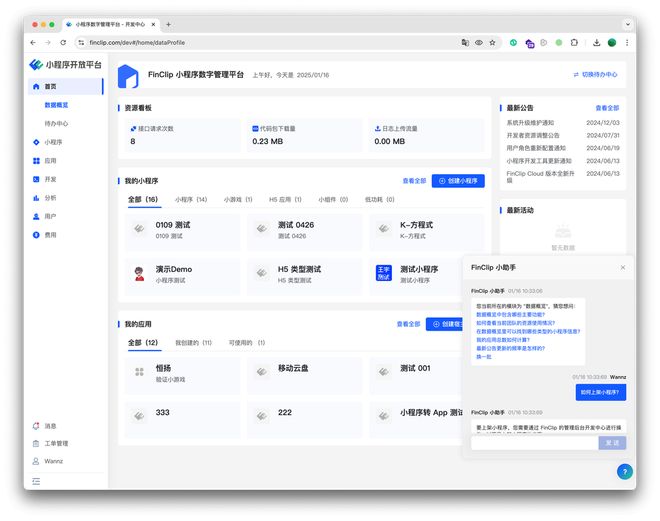Switch to 我创建的 (11) tab
The width and height of the screenshot is (660, 521).
(x=194, y=343)
